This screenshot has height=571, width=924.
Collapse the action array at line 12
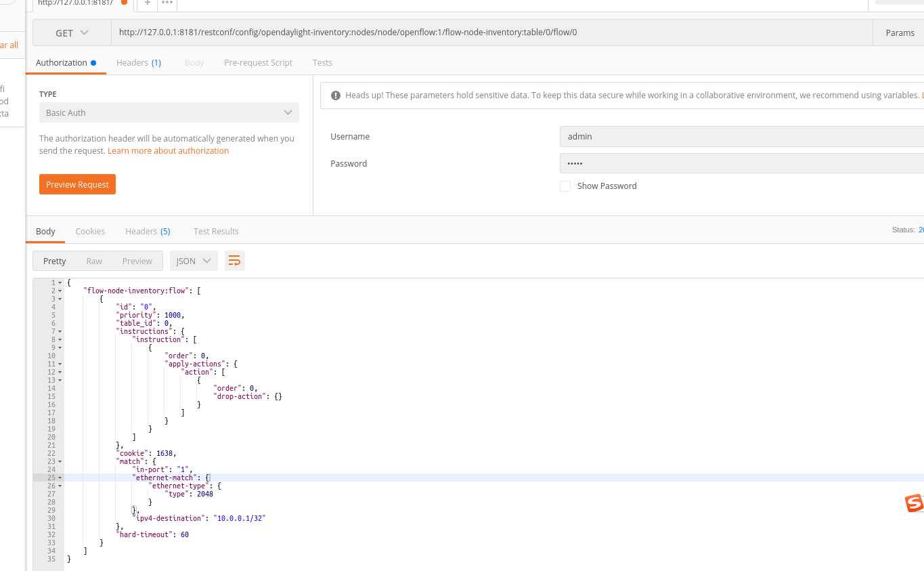click(60, 372)
